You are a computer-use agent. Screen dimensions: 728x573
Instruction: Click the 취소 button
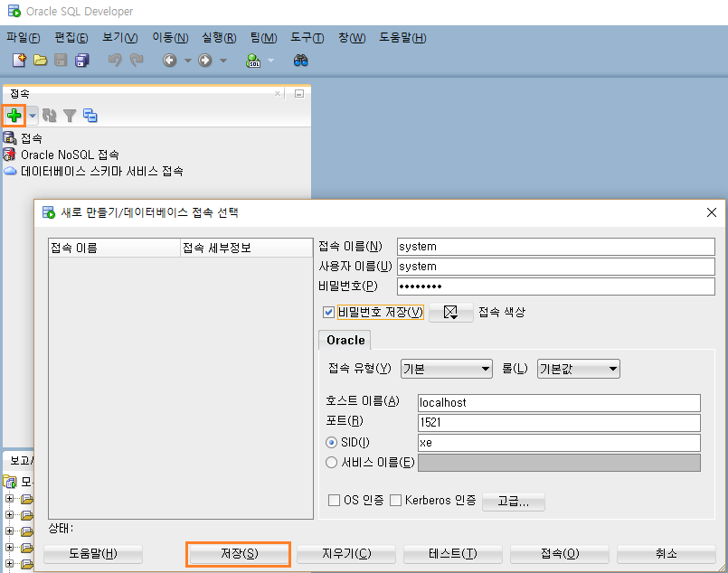(667, 553)
